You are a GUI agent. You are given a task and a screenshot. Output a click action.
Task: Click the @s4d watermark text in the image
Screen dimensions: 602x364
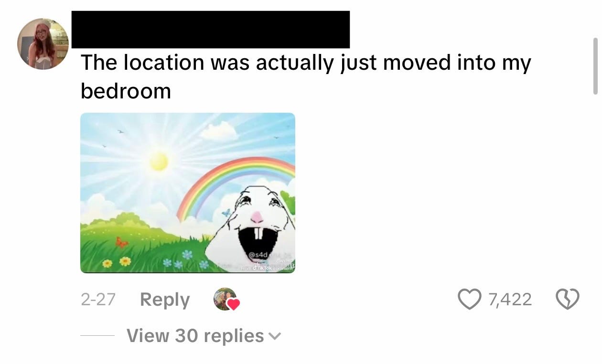pyautogui.click(x=257, y=255)
